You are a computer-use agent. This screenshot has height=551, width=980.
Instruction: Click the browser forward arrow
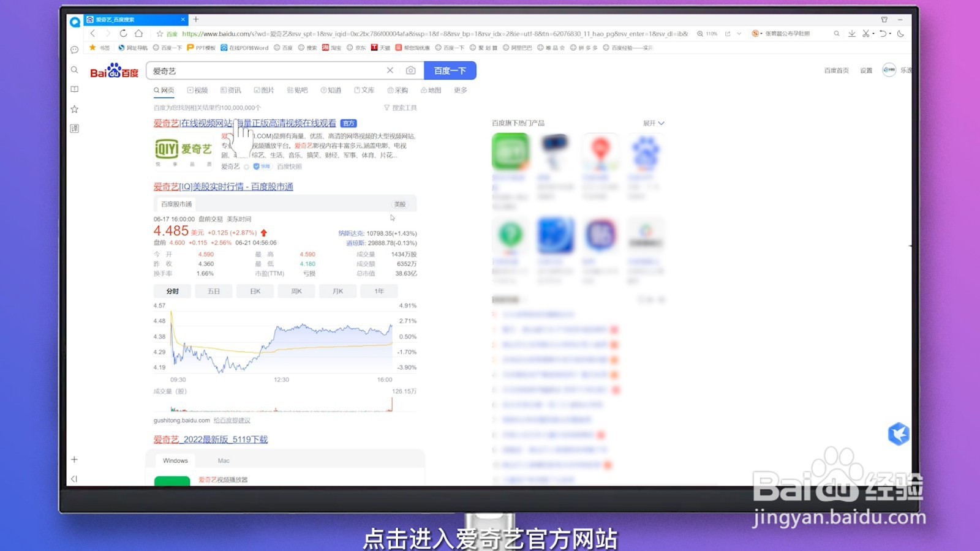click(x=108, y=34)
